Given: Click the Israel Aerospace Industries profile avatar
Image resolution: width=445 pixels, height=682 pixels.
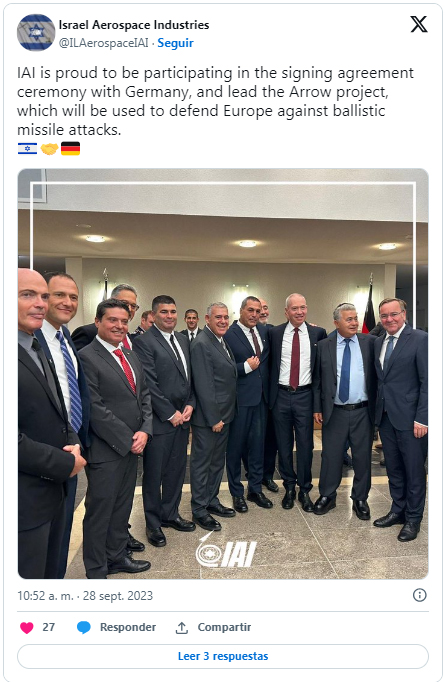Looking at the screenshot, I should pyautogui.click(x=35, y=33).
